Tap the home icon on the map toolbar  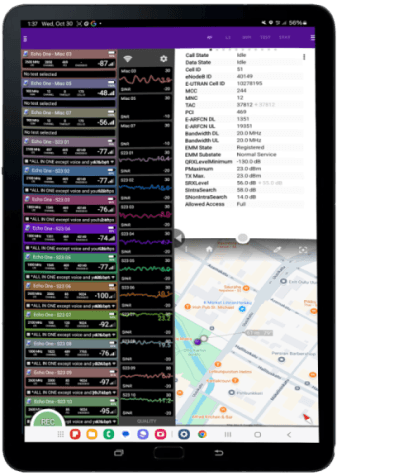click(x=209, y=249)
